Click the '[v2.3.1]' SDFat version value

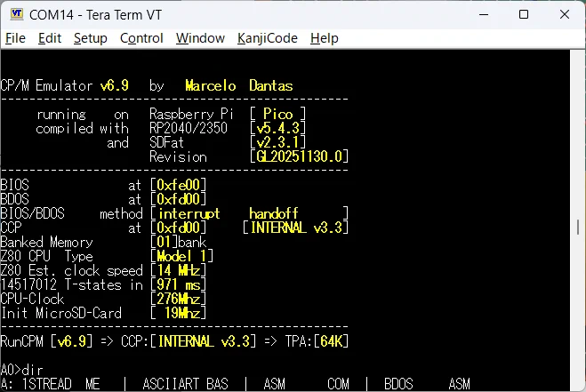278,142
